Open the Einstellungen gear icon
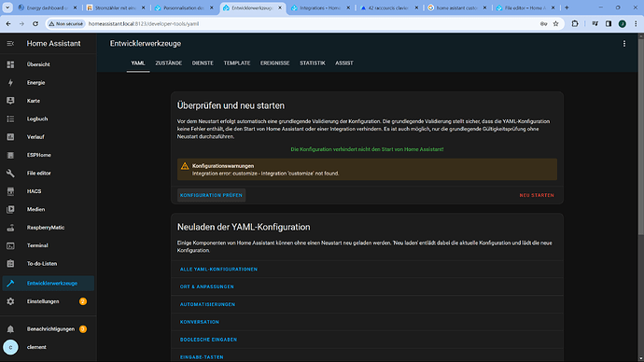The image size is (644, 362). 10,301
